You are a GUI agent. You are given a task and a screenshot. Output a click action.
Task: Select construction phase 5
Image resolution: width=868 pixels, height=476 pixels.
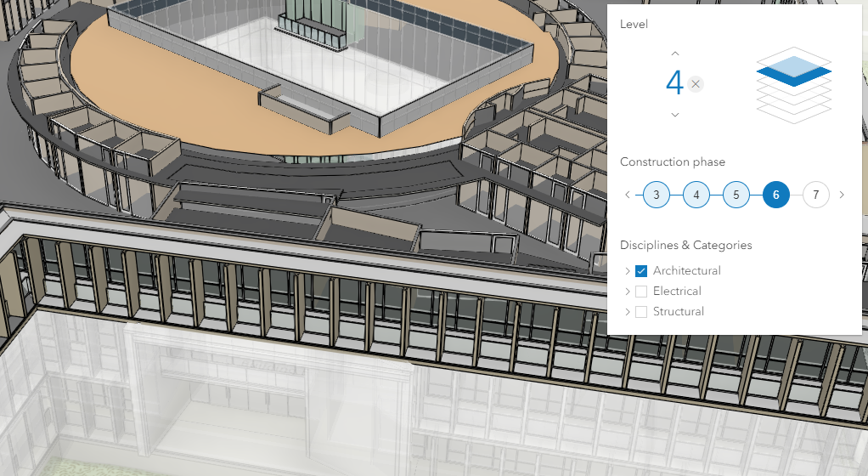pos(736,195)
